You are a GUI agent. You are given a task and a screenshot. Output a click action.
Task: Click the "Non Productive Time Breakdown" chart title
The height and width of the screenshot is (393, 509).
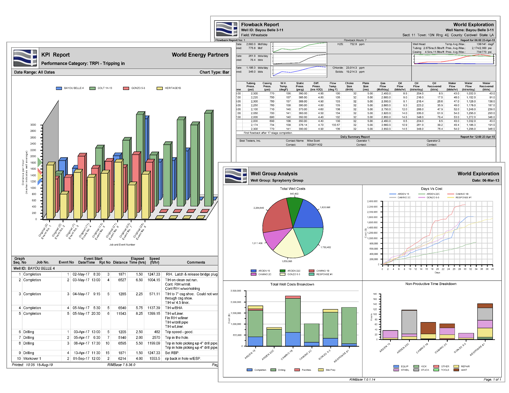tap(431, 284)
